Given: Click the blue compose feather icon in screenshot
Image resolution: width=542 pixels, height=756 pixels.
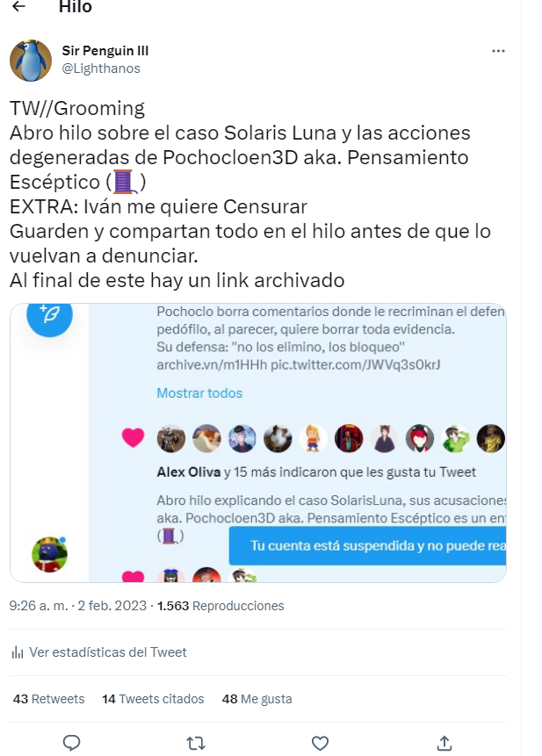Looking at the screenshot, I should [x=50, y=315].
